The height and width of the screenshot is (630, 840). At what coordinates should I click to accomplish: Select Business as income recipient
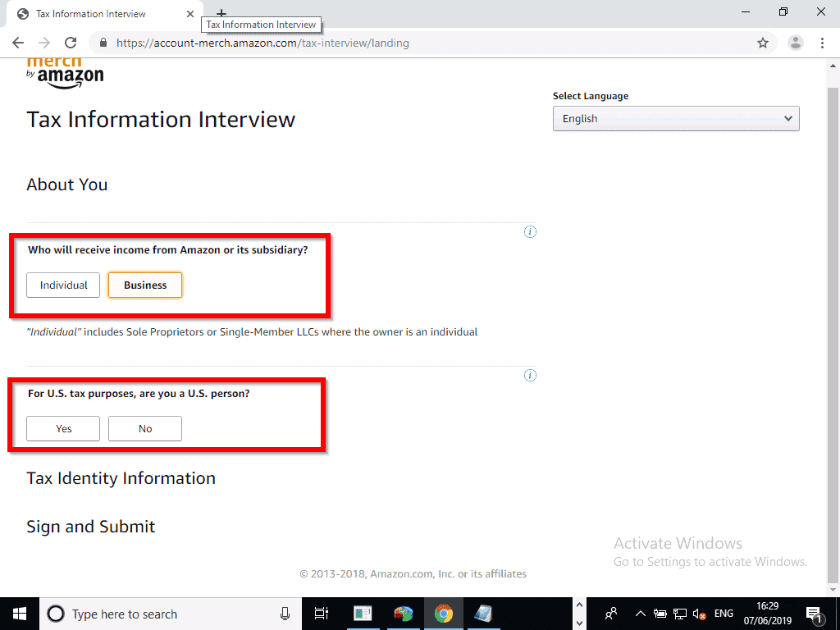point(145,285)
